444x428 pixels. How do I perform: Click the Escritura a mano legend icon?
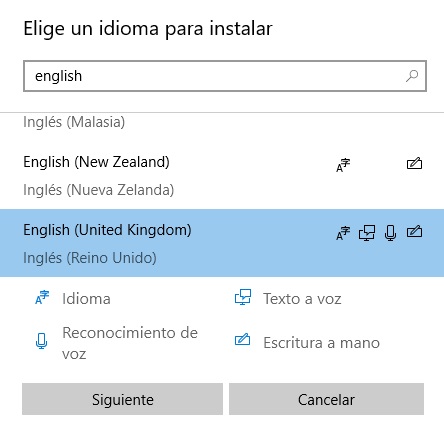[x=242, y=339]
